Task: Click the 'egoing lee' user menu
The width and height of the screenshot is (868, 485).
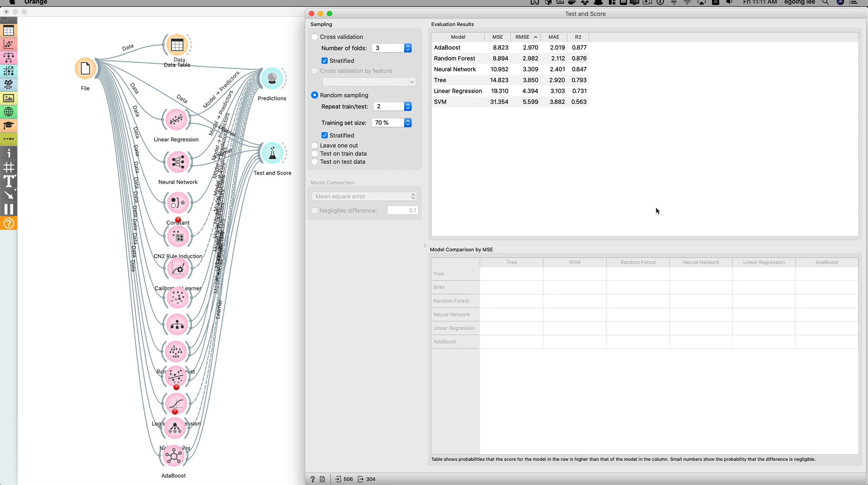Action: click(799, 2)
